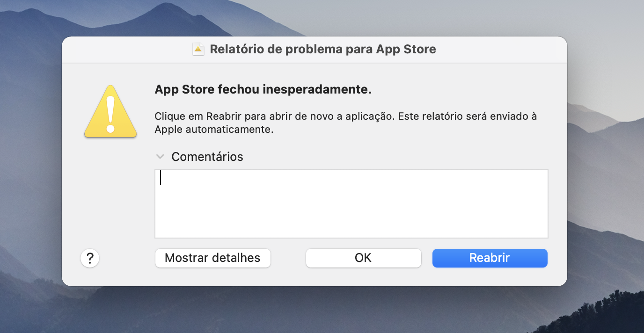Click the window title Relatório de problema para App Store

click(323, 49)
